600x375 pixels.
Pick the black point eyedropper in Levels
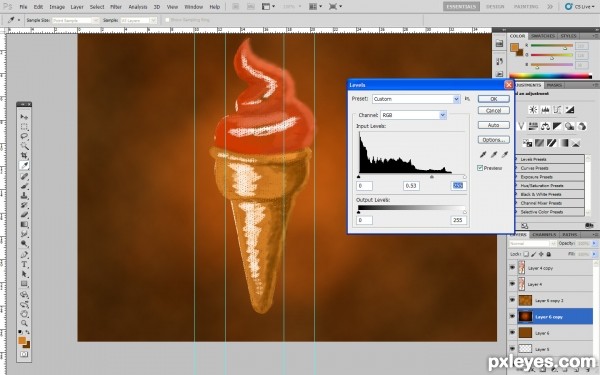click(x=483, y=155)
